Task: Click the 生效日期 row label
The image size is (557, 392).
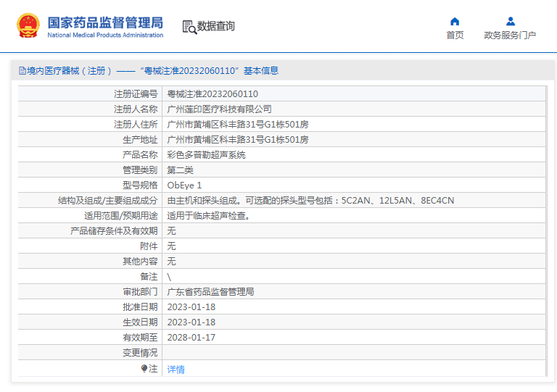Action: click(x=140, y=322)
